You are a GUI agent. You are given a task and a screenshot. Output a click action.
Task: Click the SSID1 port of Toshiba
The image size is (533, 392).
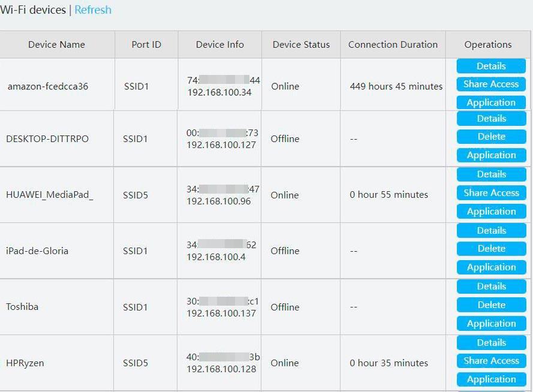(x=135, y=307)
